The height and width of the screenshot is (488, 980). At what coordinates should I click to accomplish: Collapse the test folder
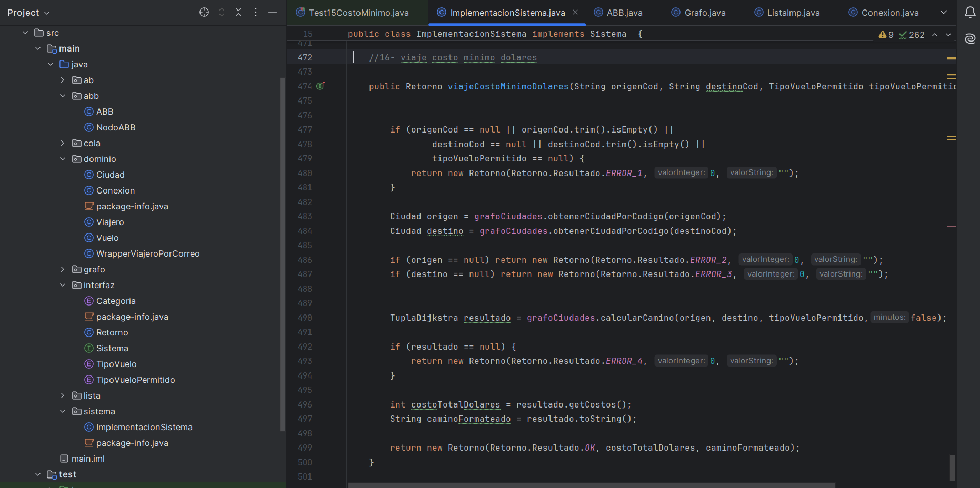coord(38,474)
